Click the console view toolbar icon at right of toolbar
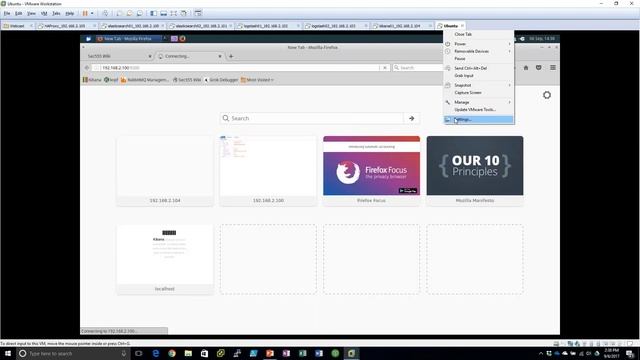 [x=198, y=13]
